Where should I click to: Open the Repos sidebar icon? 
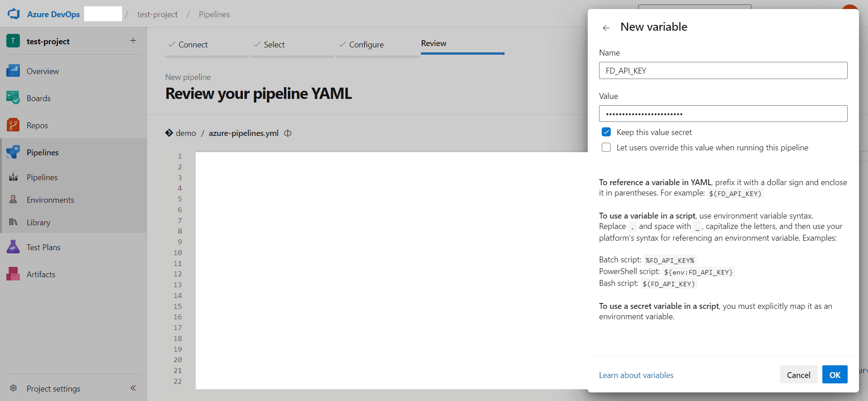[x=13, y=125]
